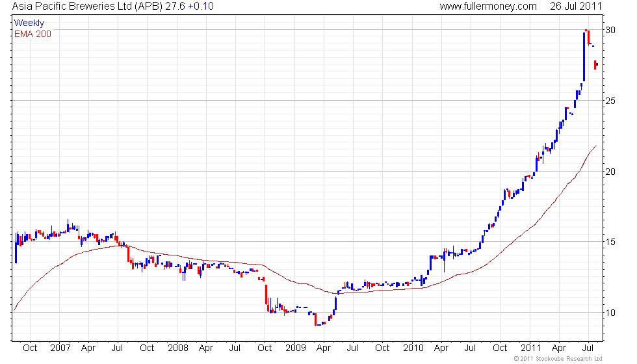Select the 2008 year marker on timeline
Screen dimensions: 637x364
178,348
